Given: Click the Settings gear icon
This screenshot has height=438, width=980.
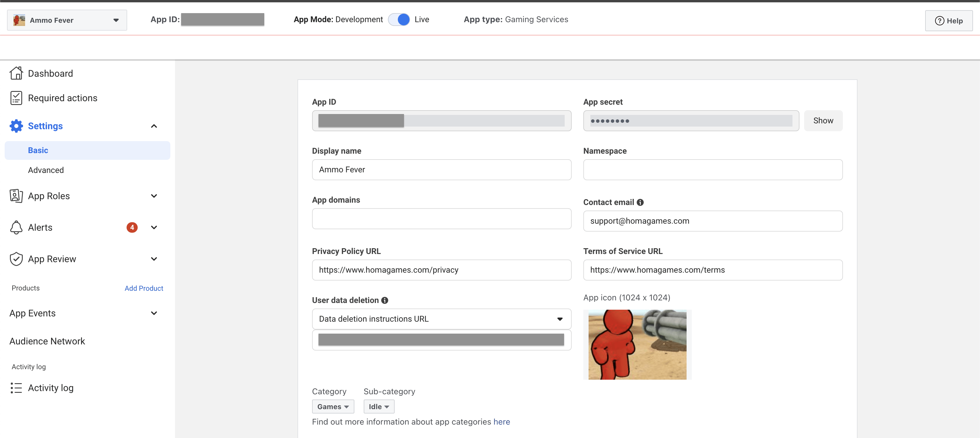Looking at the screenshot, I should (x=16, y=126).
